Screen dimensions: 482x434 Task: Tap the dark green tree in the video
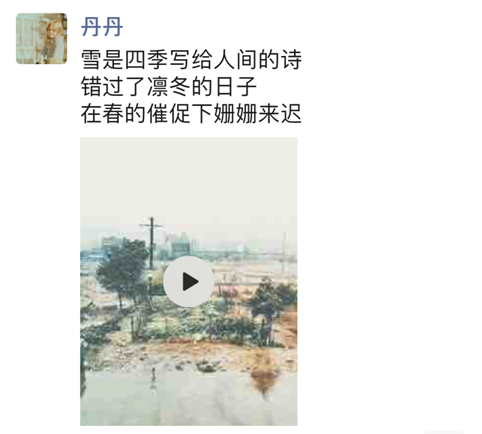(x=122, y=272)
